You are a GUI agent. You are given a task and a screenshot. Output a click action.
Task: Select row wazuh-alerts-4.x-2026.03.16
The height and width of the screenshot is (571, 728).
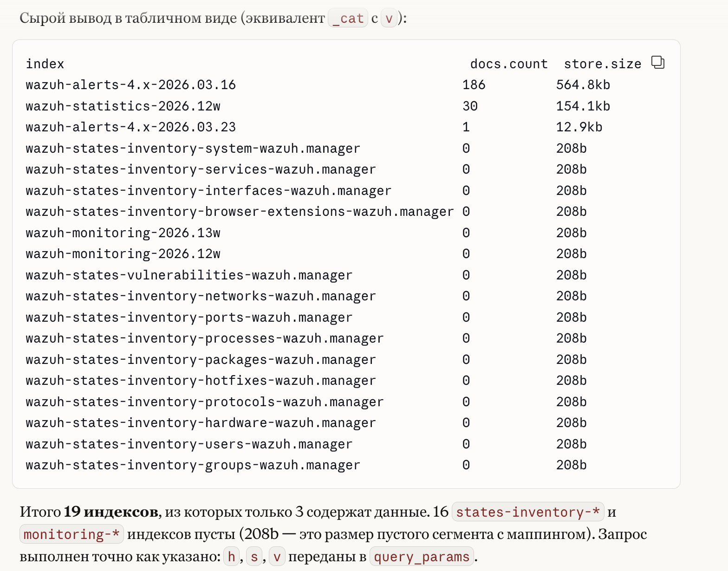coord(318,85)
